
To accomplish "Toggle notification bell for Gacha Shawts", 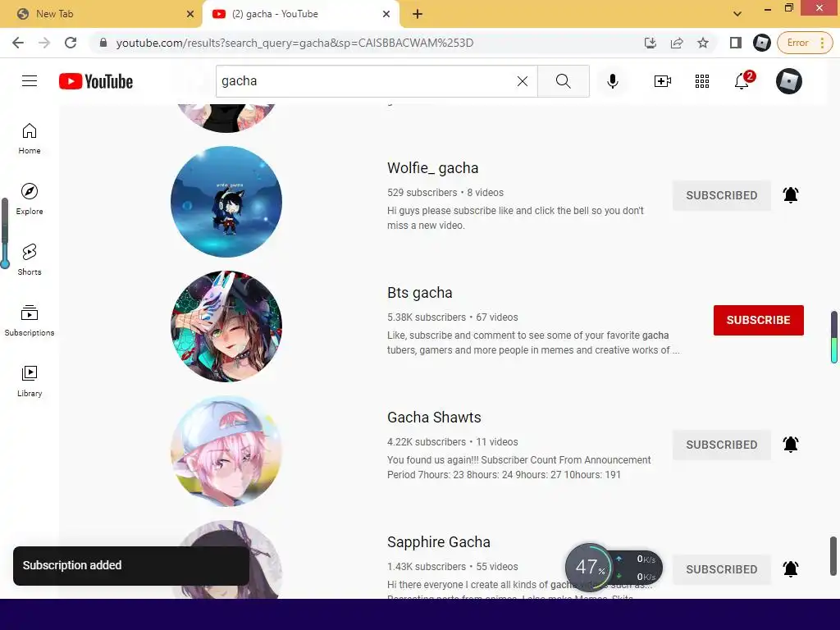I will tap(791, 444).
